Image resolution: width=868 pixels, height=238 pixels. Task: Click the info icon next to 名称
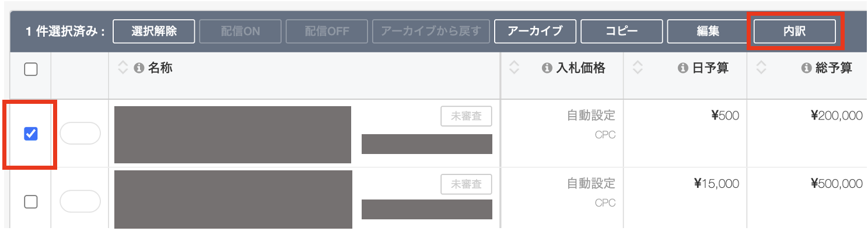tap(139, 69)
